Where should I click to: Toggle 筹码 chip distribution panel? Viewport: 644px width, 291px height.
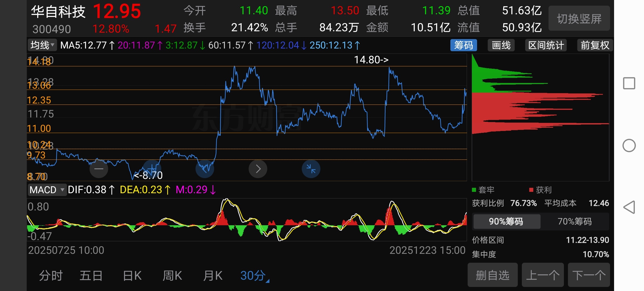(463, 45)
